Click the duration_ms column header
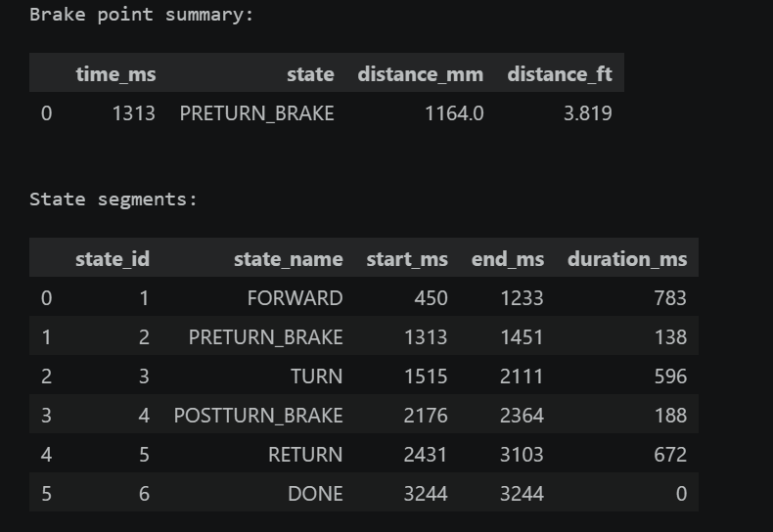The image size is (773, 532). 627,259
